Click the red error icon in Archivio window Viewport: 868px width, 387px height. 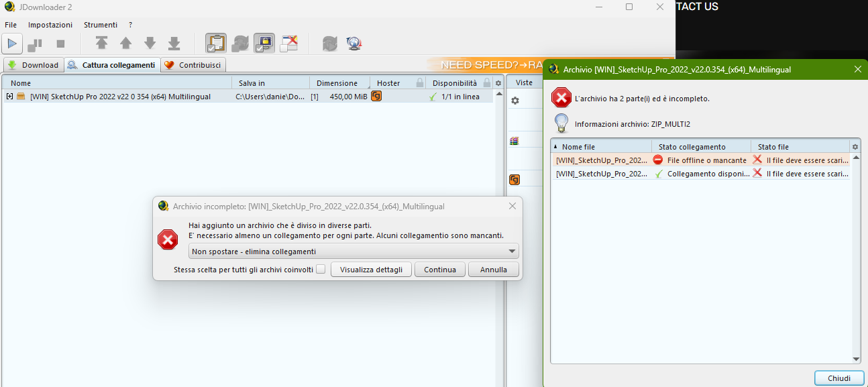click(561, 98)
